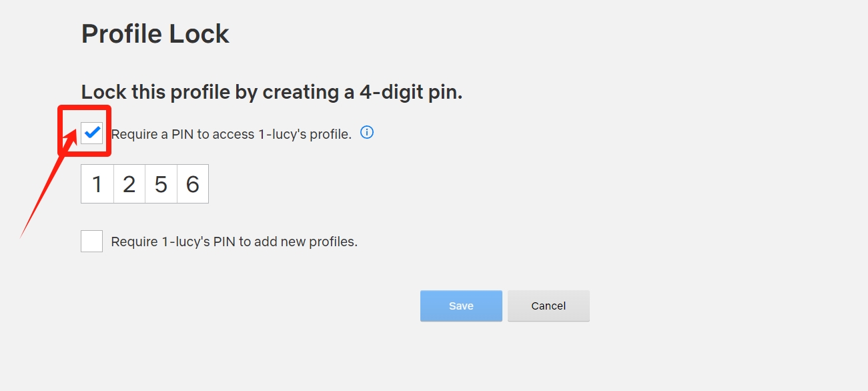
Task: Click the '1-lucy's profile' text in label
Action: click(x=304, y=134)
